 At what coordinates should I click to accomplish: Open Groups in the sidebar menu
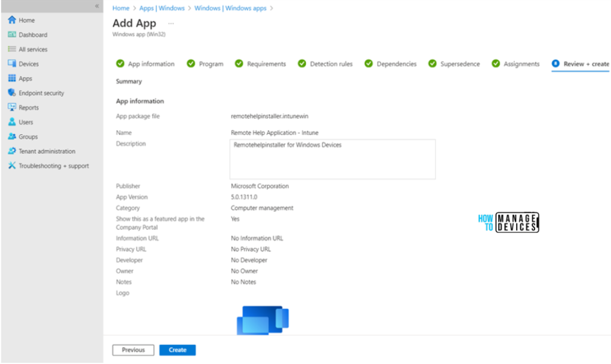pyautogui.click(x=29, y=137)
